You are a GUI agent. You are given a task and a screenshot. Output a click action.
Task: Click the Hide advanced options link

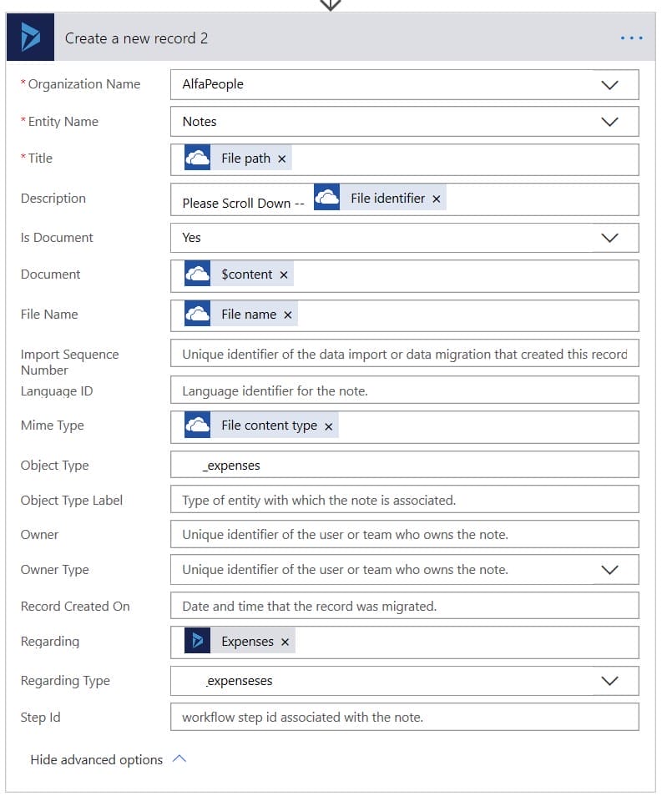click(96, 759)
